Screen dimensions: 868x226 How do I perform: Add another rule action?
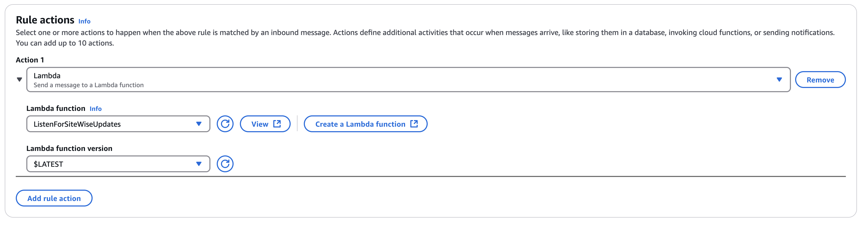point(54,198)
